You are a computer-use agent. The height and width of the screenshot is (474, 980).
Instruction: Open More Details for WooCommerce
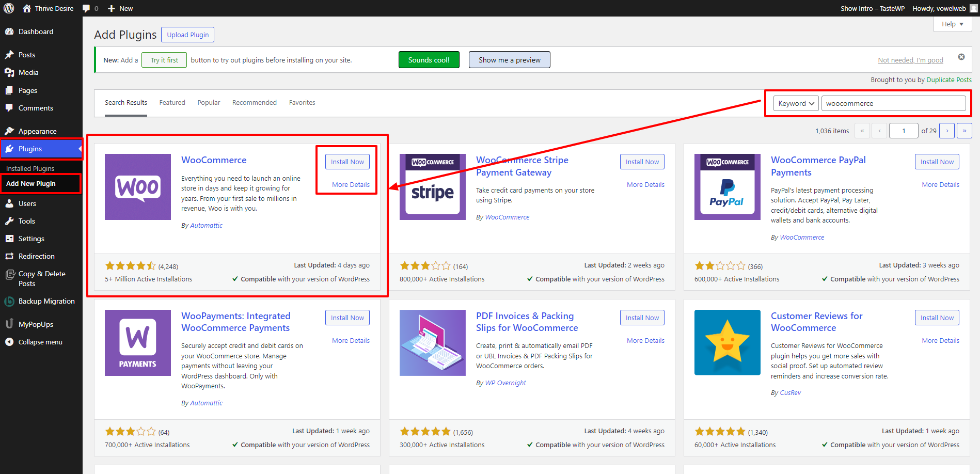351,184
